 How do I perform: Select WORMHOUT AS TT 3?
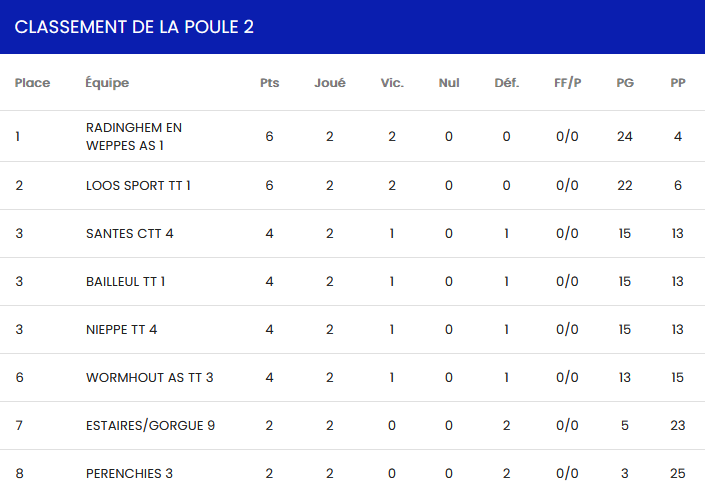point(150,377)
